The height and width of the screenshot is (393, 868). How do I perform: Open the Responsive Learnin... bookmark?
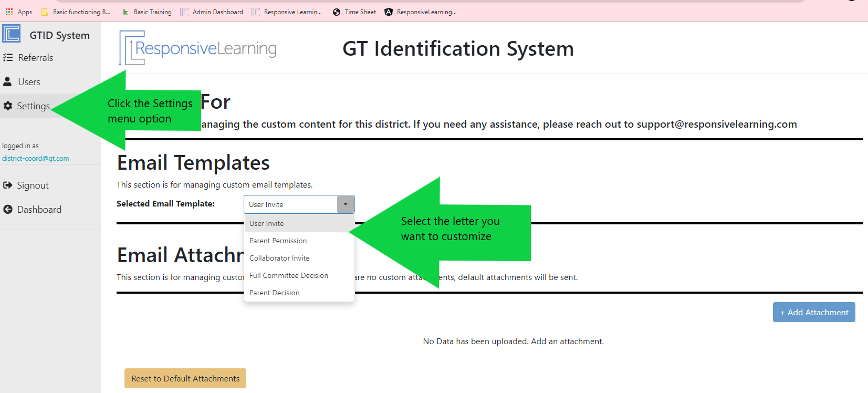(287, 12)
